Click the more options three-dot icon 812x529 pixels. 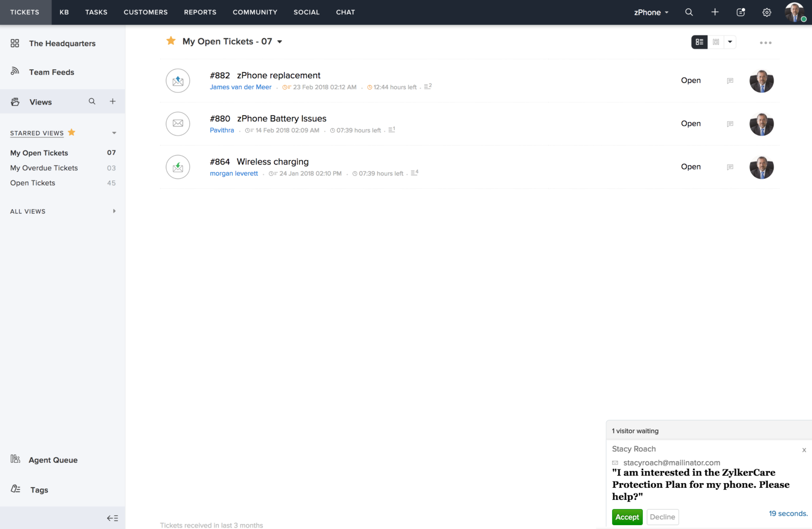pyautogui.click(x=765, y=43)
